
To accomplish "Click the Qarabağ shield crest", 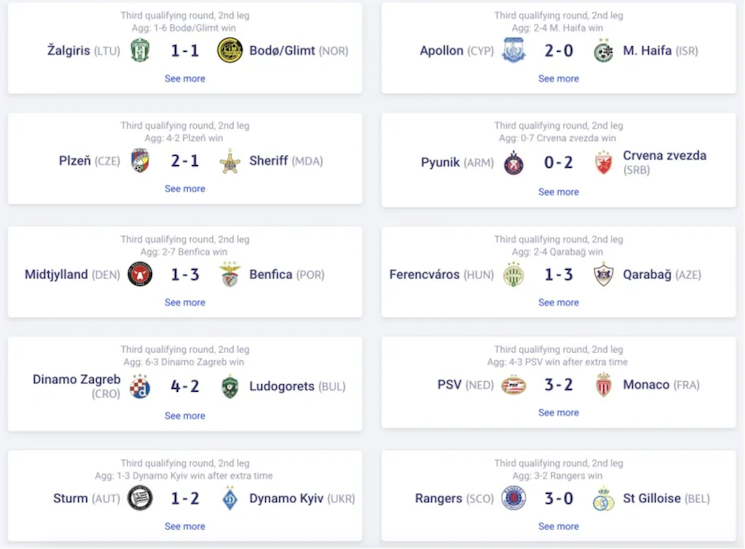I will (603, 274).
